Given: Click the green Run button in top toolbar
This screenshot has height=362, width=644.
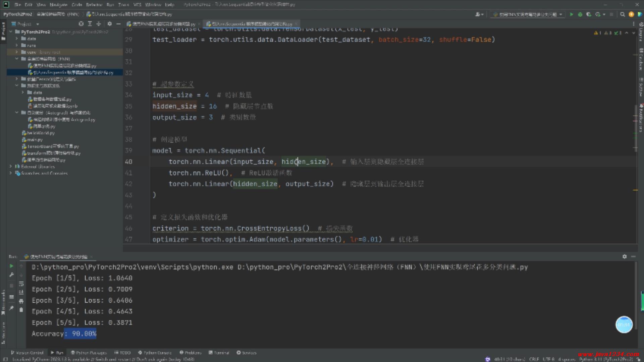Looking at the screenshot, I should [x=571, y=14].
